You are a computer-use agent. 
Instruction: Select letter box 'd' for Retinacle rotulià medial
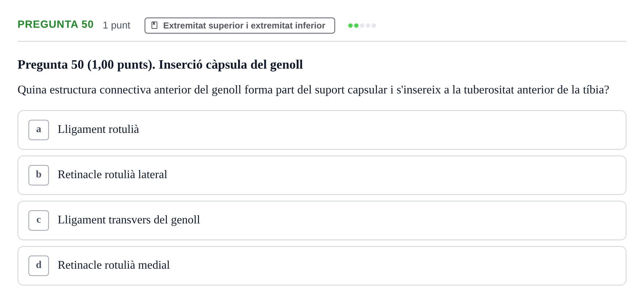coord(39,266)
